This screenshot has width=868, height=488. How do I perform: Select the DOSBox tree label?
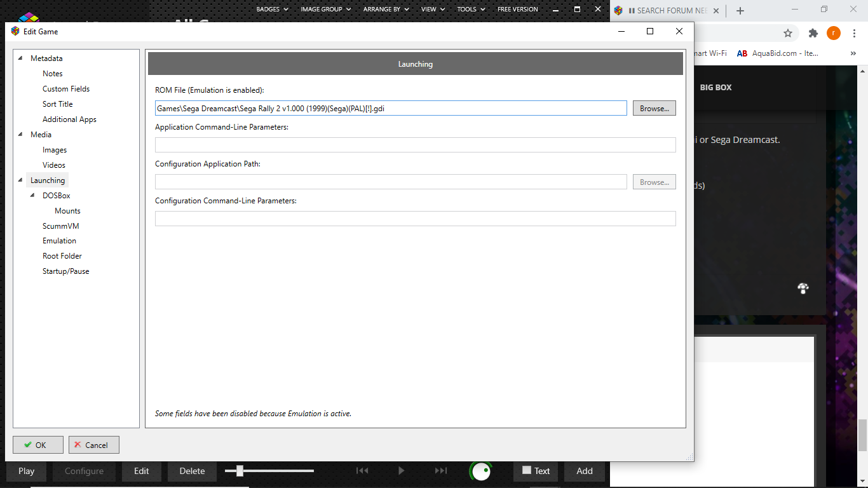[x=57, y=196]
